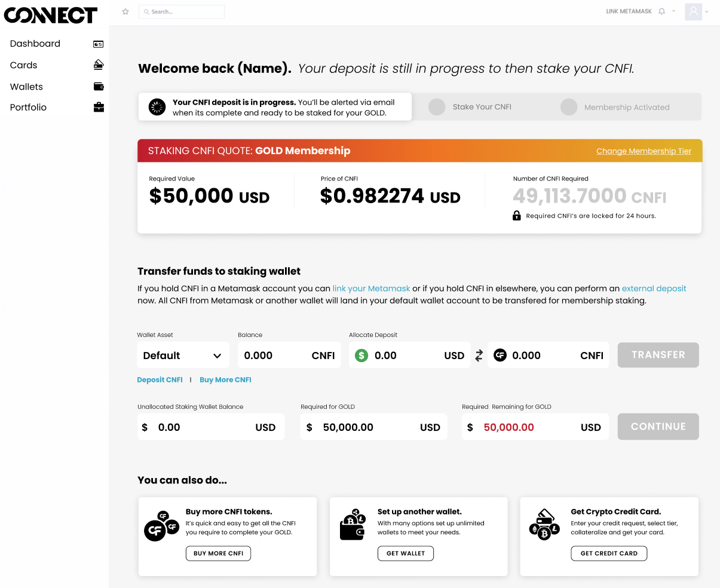The height and width of the screenshot is (588, 720).
Task: Go to Dashboard in the sidebar
Action: (35, 44)
